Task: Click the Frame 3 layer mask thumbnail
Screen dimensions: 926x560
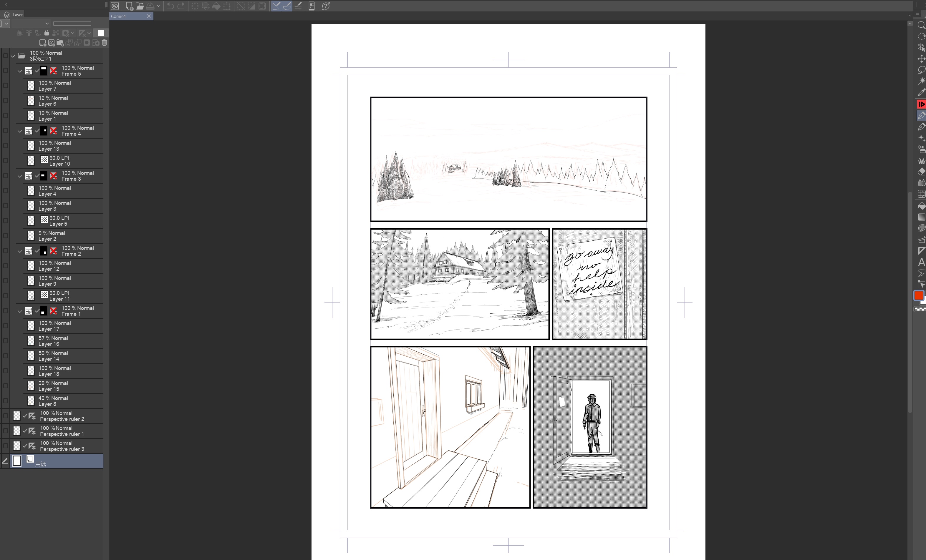Action: (44, 176)
